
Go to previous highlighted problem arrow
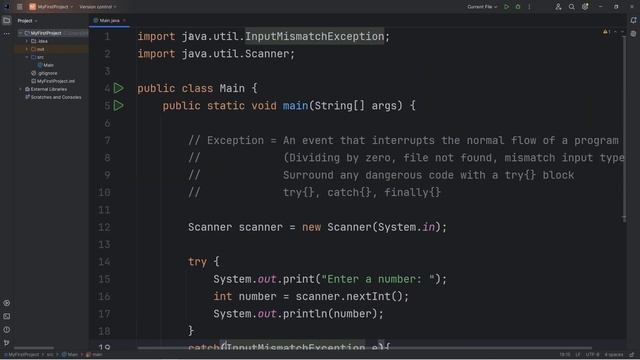pyautogui.click(x=616, y=32)
